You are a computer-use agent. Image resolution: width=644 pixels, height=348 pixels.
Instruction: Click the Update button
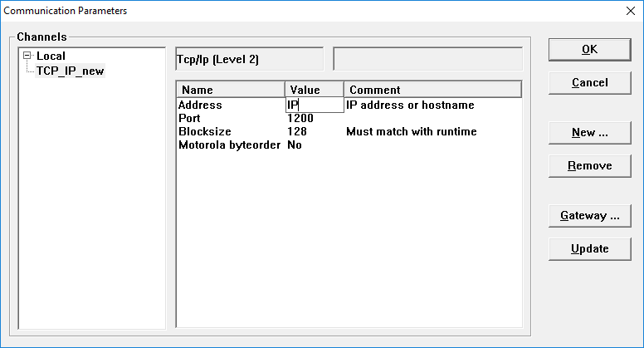(589, 248)
